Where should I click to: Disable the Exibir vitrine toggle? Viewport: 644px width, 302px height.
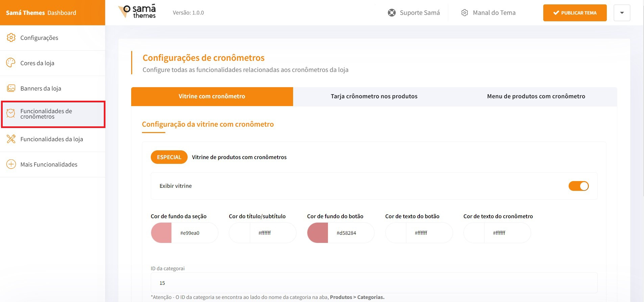(x=579, y=186)
